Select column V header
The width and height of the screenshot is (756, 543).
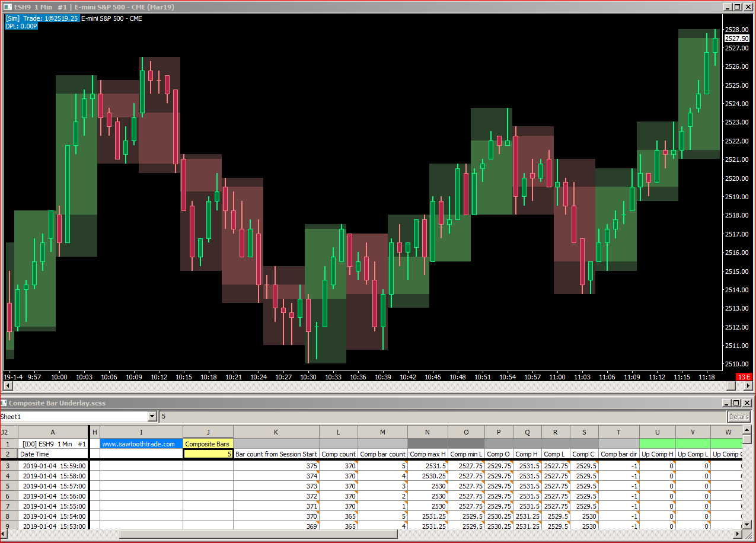coord(693,432)
